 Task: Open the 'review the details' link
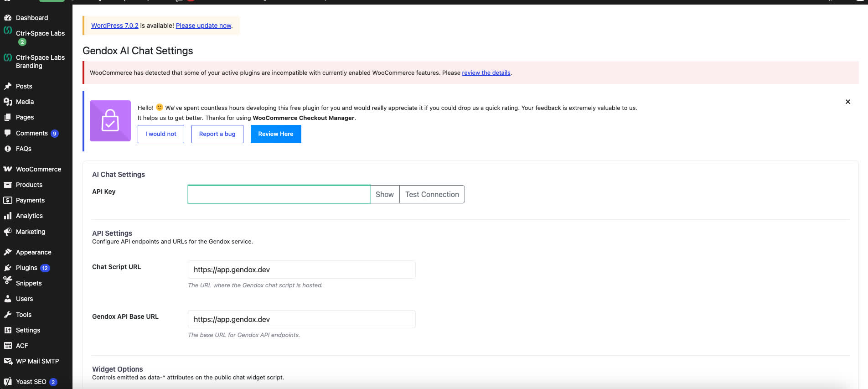pyautogui.click(x=486, y=73)
